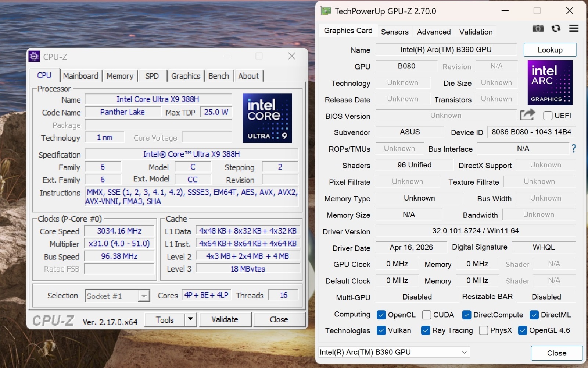The image size is (588, 368).
Task: Click the Resizable BAR value Disabled
Action: pyautogui.click(x=546, y=297)
